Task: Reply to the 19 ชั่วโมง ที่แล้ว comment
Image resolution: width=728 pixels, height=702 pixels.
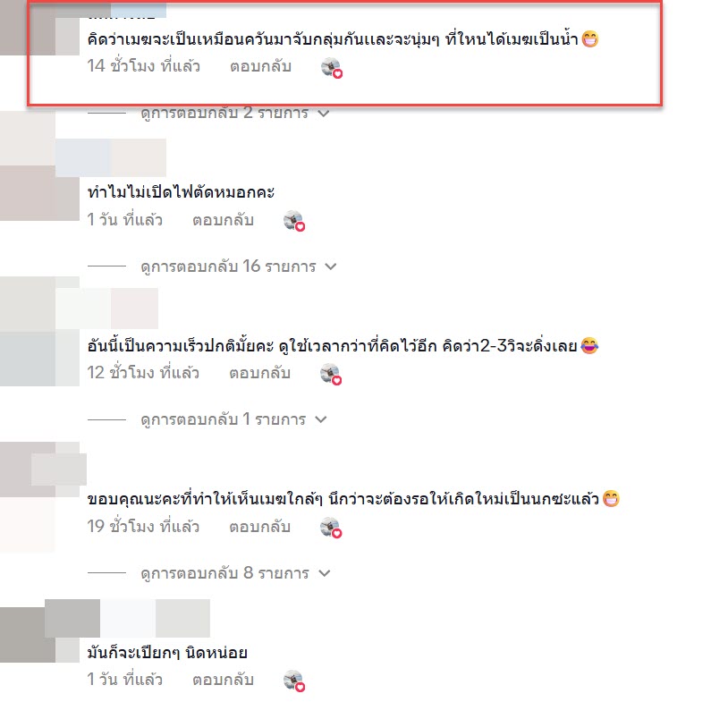Action: (260, 527)
